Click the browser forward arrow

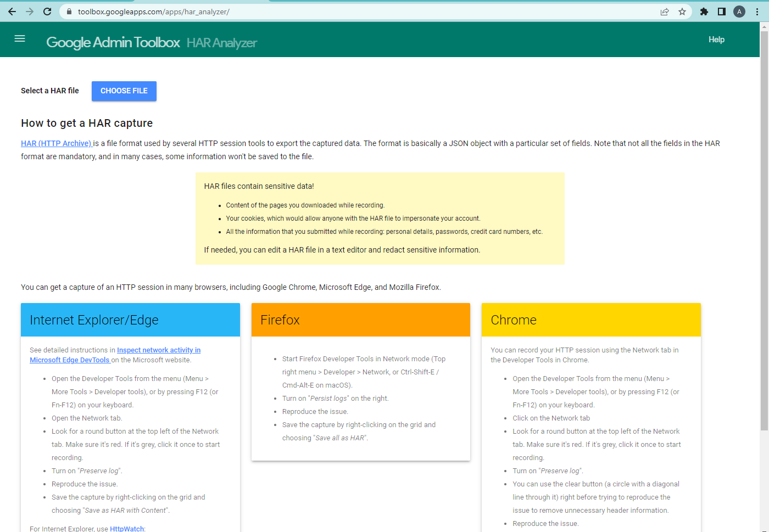30,12
